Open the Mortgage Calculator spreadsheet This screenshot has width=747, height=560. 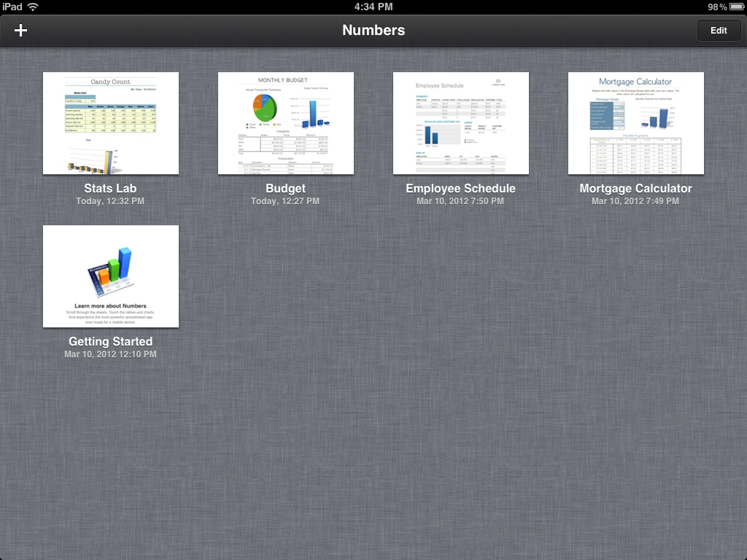pos(635,122)
